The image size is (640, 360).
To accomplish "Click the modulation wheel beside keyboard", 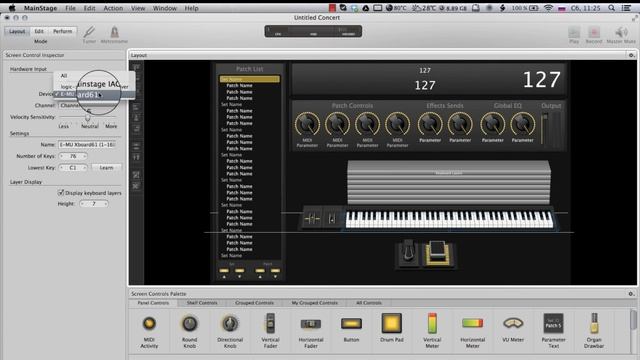I will (x=332, y=219).
